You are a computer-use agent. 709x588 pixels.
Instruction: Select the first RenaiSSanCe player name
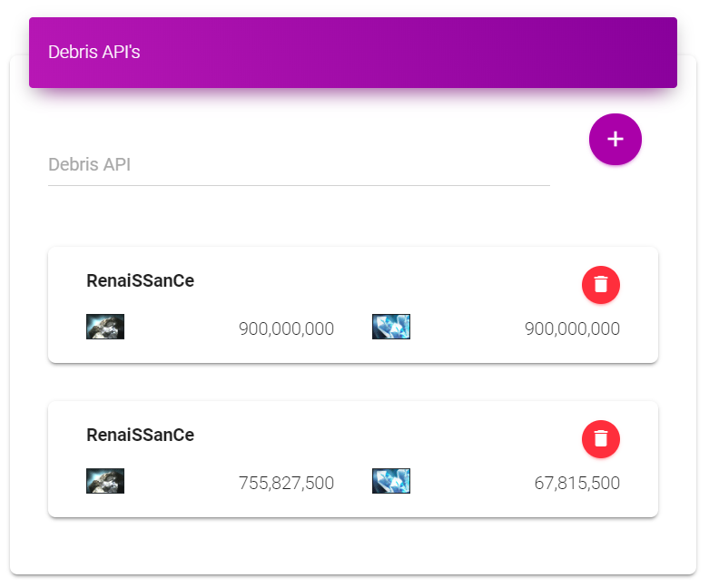[x=140, y=280]
